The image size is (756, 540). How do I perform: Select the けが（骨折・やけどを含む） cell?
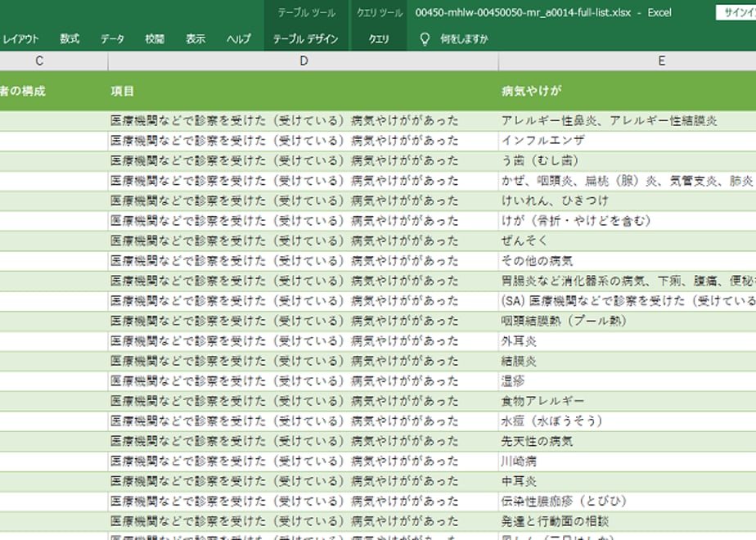tap(628, 221)
